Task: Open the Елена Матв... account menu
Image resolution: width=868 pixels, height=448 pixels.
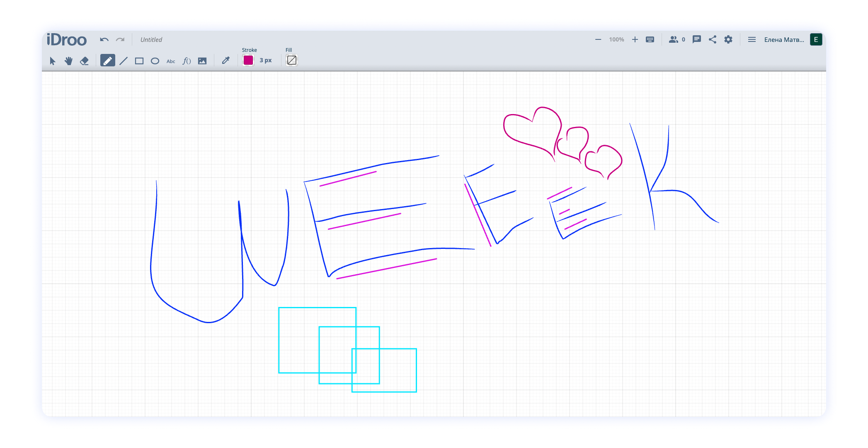Action: pyautogui.click(x=784, y=39)
